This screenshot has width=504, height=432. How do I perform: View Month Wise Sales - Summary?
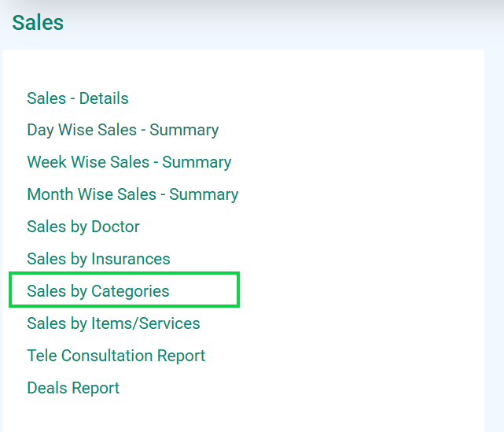(133, 194)
